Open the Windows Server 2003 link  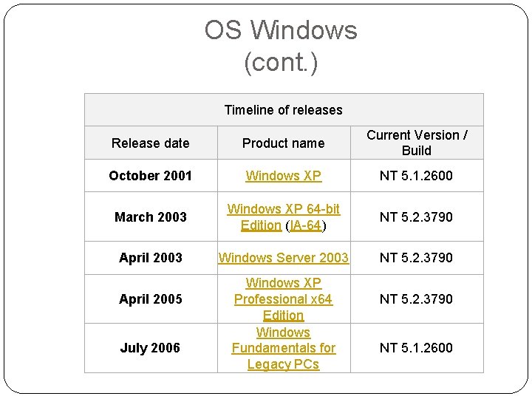[283, 258]
